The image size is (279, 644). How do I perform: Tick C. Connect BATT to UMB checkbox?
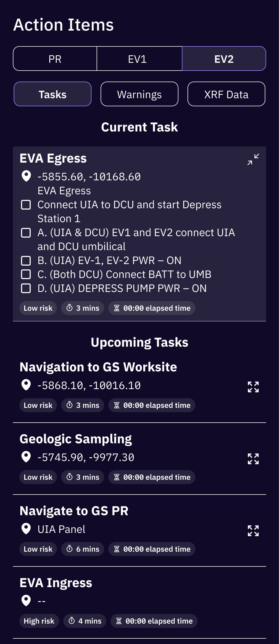click(x=26, y=275)
